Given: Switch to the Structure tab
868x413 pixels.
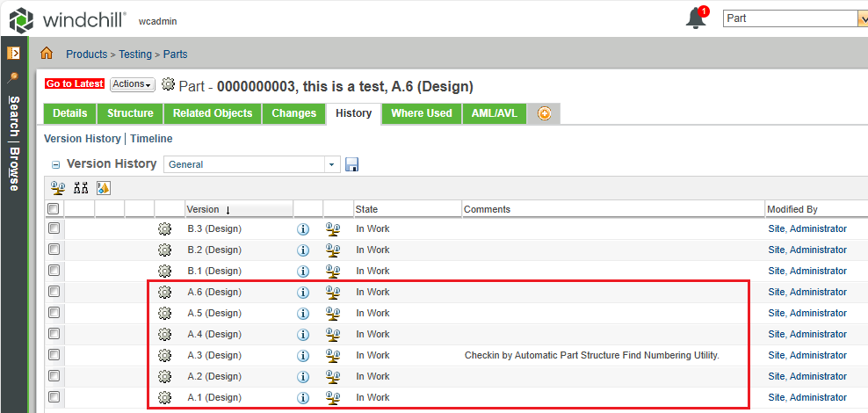Looking at the screenshot, I should click(130, 113).
